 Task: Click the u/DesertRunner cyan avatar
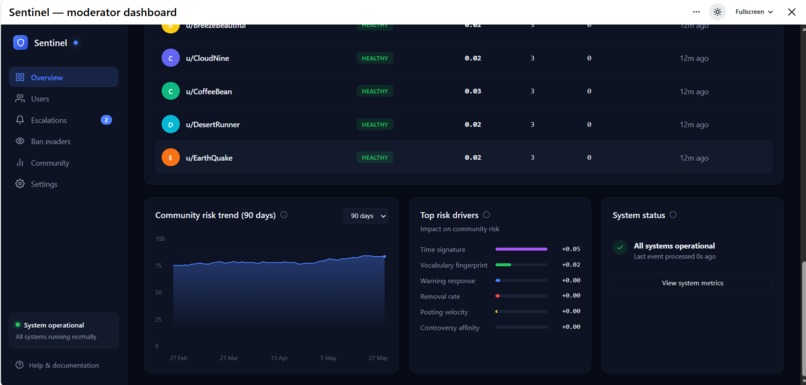click(x=171, y=124)
